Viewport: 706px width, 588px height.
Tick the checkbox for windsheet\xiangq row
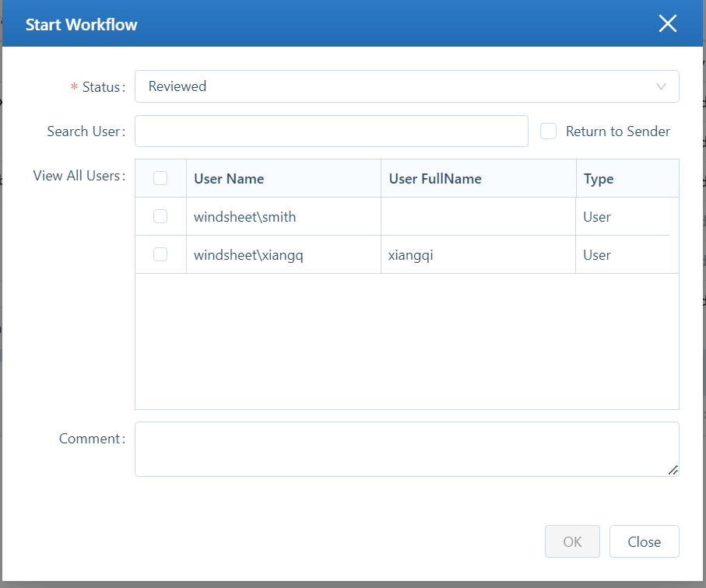tap(160, 254)
